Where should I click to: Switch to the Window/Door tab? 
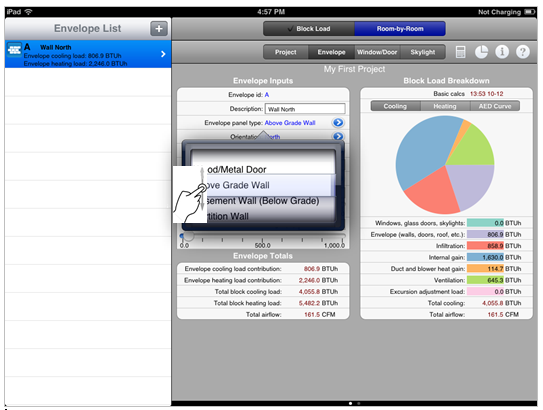(377, 52)
